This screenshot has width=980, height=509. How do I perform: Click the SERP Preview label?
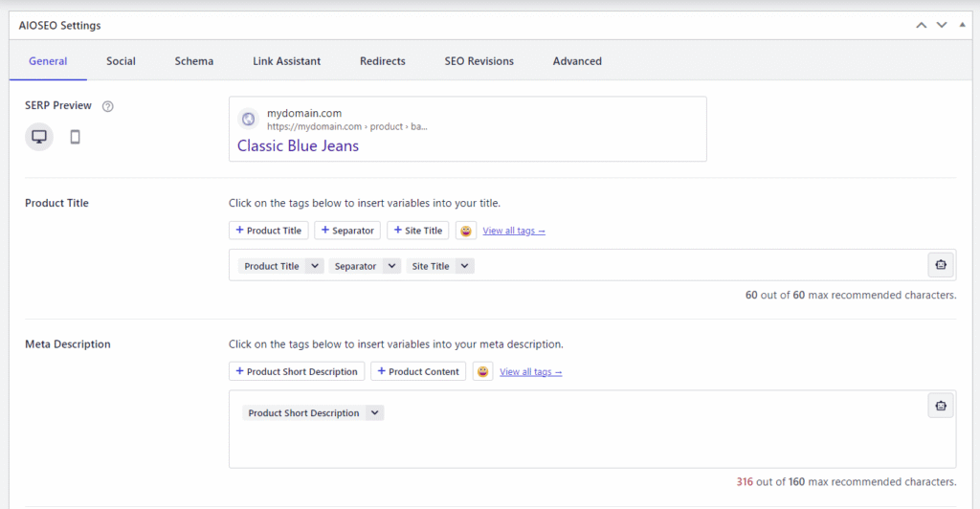(58, 105)
